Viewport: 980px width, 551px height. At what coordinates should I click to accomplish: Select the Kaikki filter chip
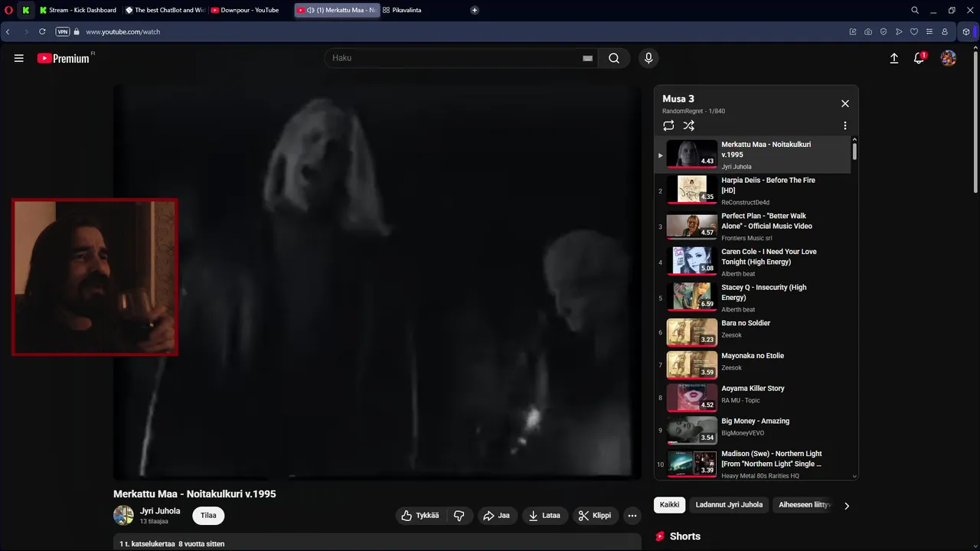pyautogui.click(x=669, y=505)
